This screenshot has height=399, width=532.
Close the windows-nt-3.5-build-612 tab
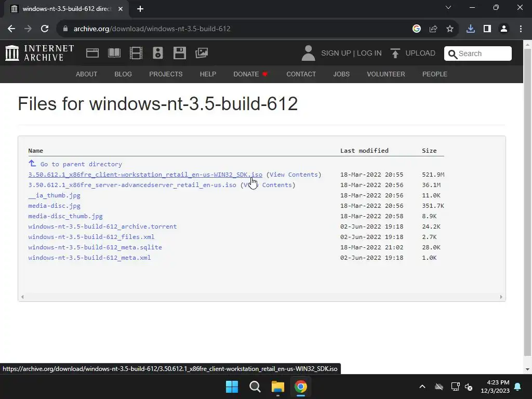[x=121, y=9]
